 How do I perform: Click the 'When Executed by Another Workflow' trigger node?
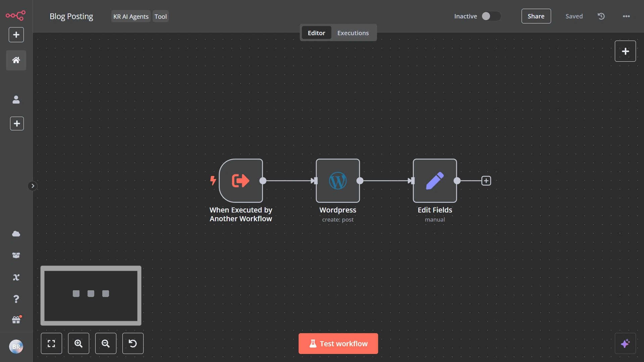pos(240,180)
